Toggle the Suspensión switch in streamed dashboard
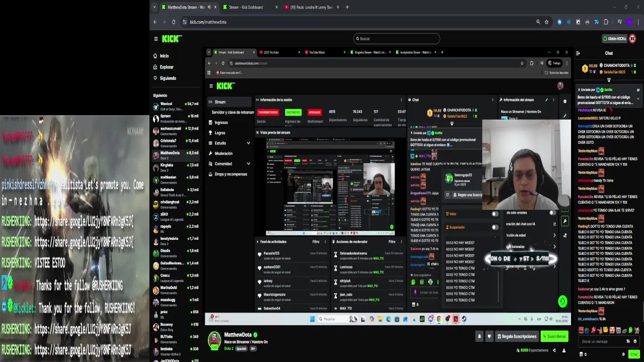The width and height of the screenshot is (644, 362). [495, 227]
